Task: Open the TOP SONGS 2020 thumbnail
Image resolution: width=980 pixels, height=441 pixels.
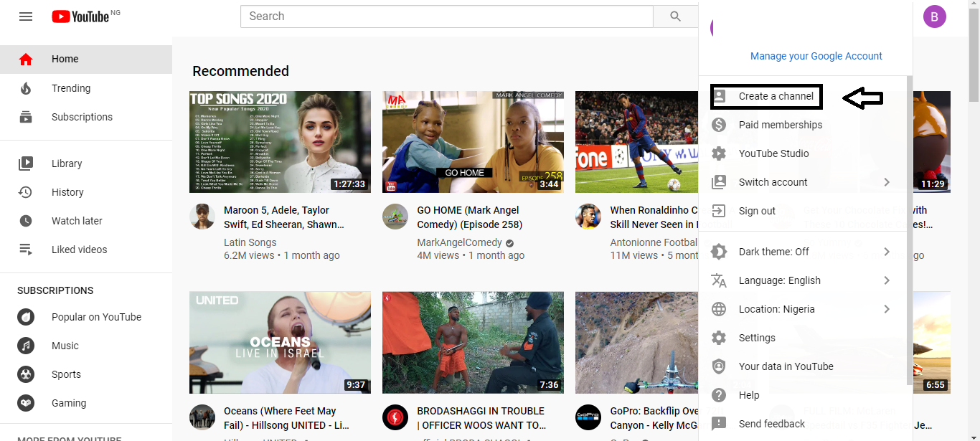Action: [x=280, y=142]
